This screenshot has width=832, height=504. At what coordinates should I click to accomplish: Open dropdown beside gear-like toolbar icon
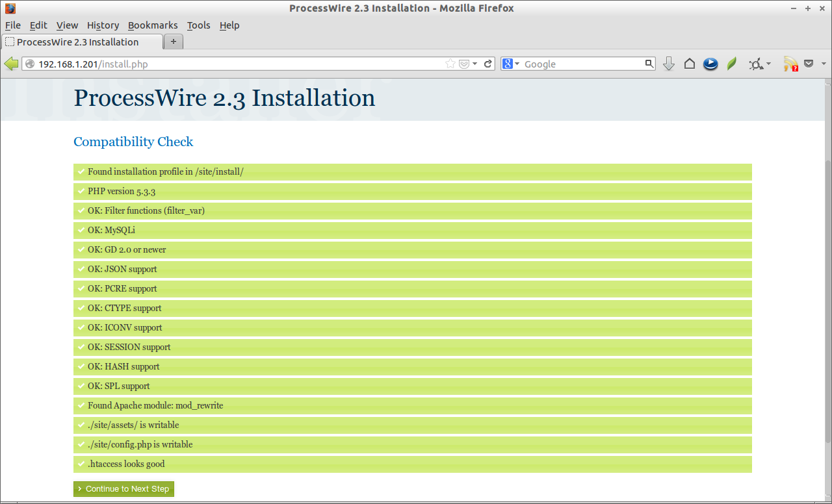point(768,64)
